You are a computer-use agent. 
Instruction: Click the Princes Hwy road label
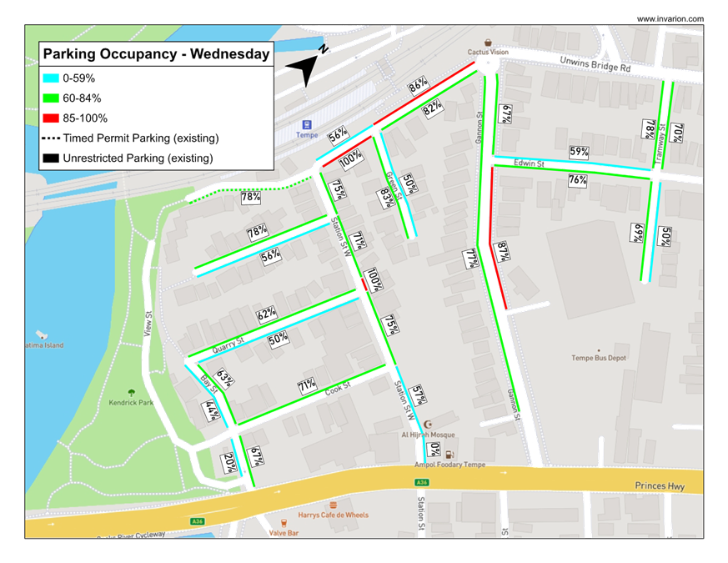point(659,486)
